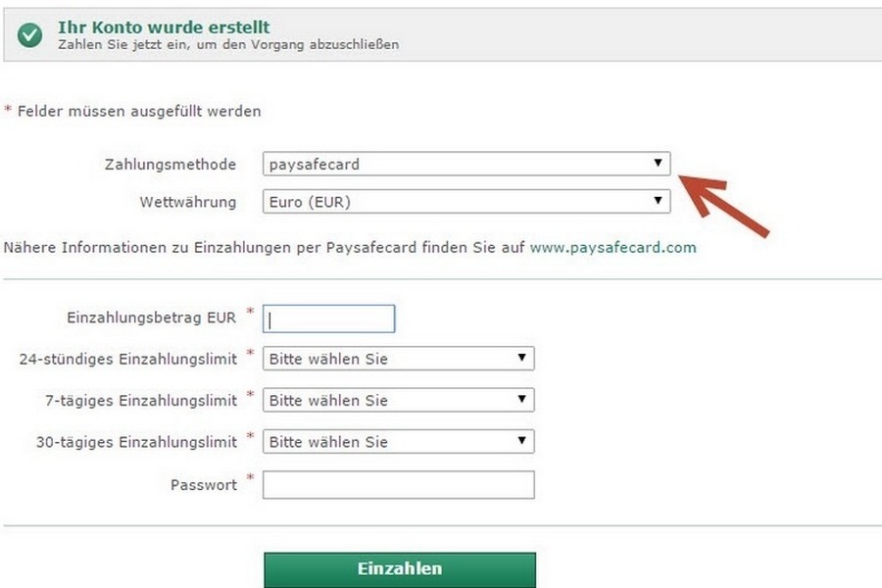882x588 pixels.
Task: Click the 'Felder müssen ausgefüllt werden' note
Action: [x=139, y=111]
